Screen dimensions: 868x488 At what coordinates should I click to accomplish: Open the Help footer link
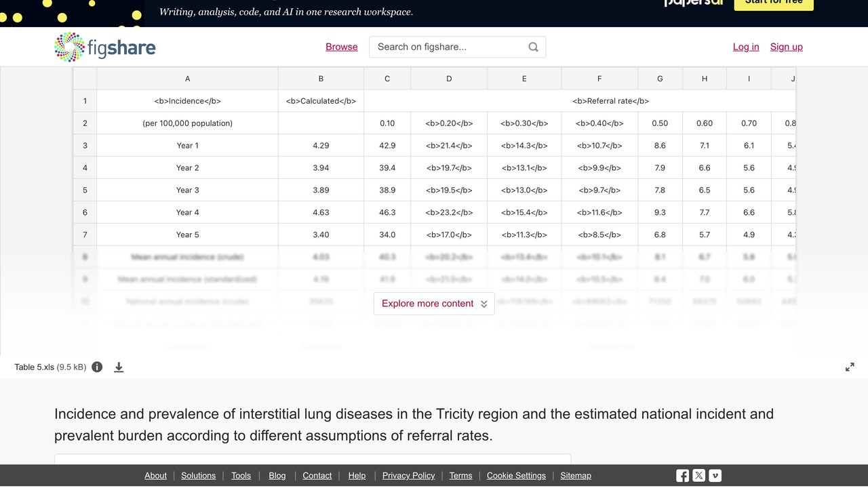pos(357,476)
